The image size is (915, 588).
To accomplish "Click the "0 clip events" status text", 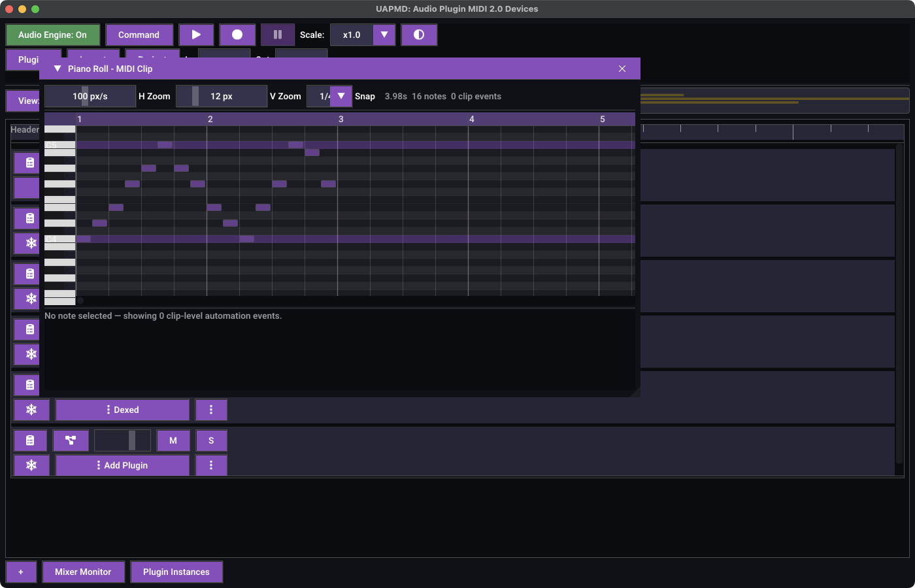I will (x=476, y=96).
